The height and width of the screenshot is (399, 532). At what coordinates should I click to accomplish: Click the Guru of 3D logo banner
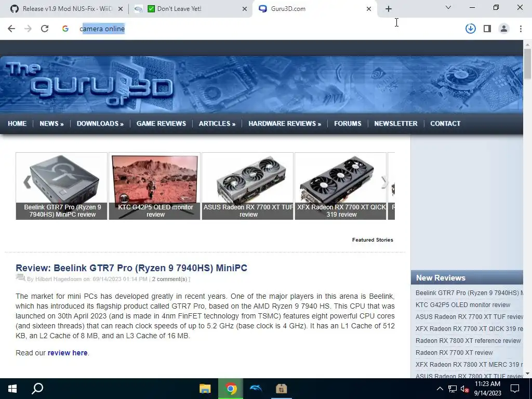coord(89,83)
